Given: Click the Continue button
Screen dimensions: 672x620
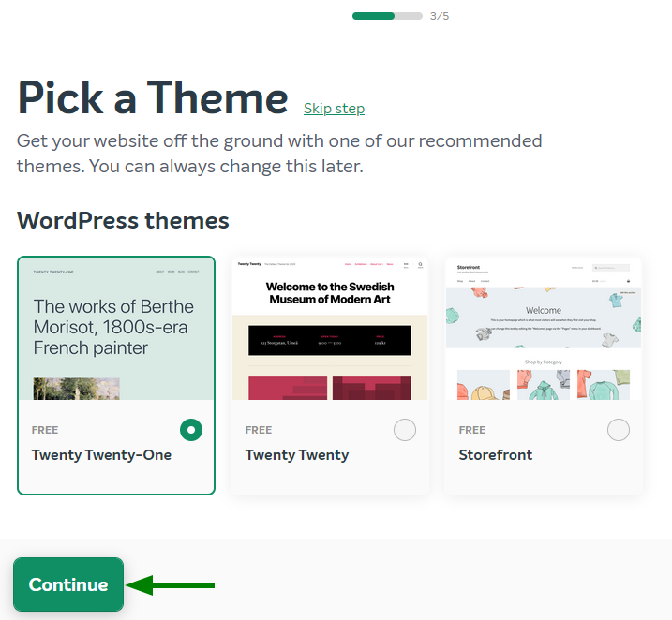Looking at the screenshot, I should [68, 584].
